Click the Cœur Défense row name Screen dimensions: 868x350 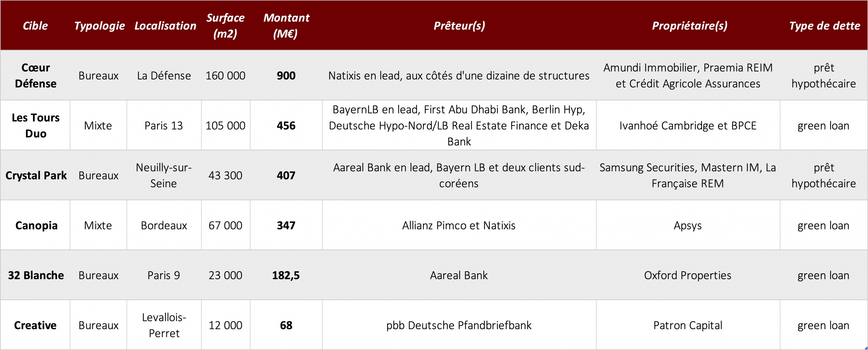(x=35, y=75)
